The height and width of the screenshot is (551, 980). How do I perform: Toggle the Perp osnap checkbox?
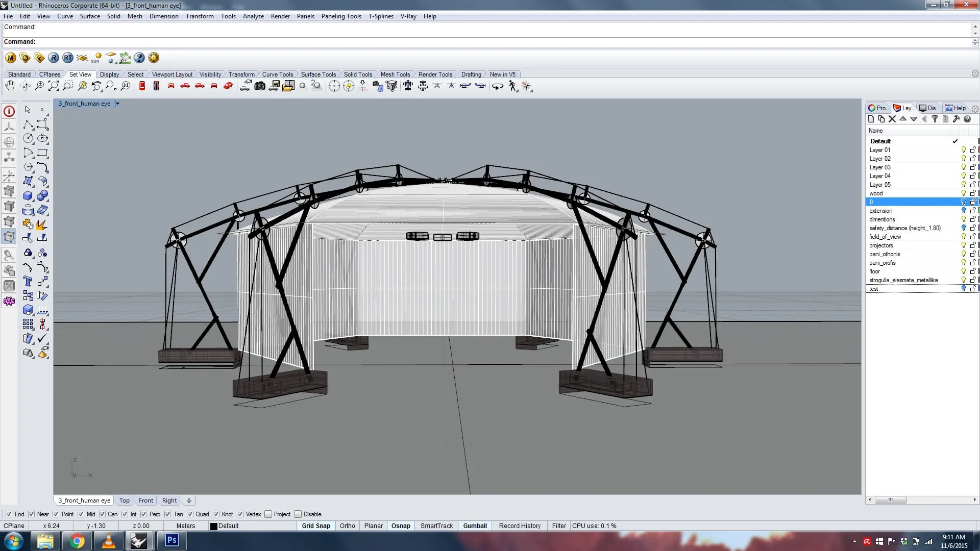[x=144, y=514]
